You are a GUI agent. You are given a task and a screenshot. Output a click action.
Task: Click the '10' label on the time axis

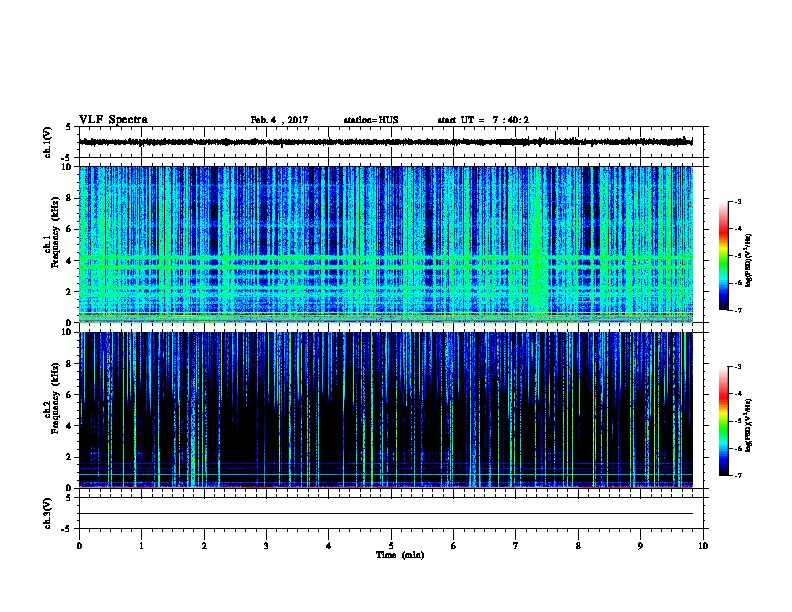pos(703,546)
